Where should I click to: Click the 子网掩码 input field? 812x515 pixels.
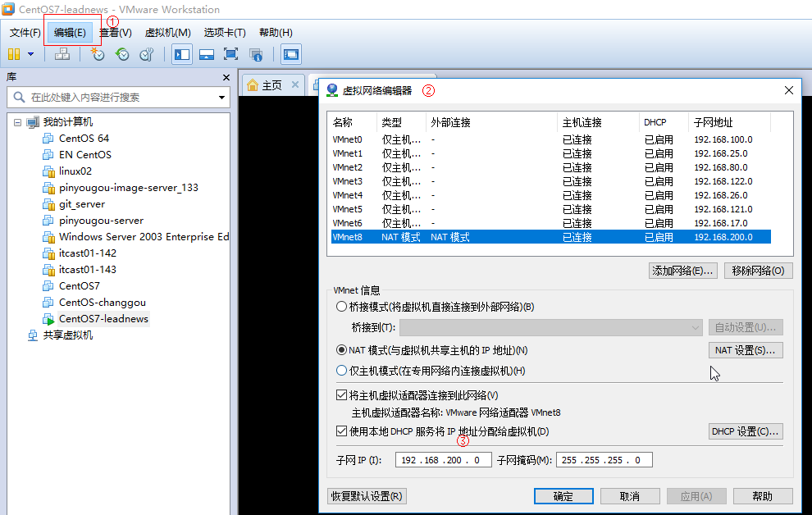(x=604, y=460)
